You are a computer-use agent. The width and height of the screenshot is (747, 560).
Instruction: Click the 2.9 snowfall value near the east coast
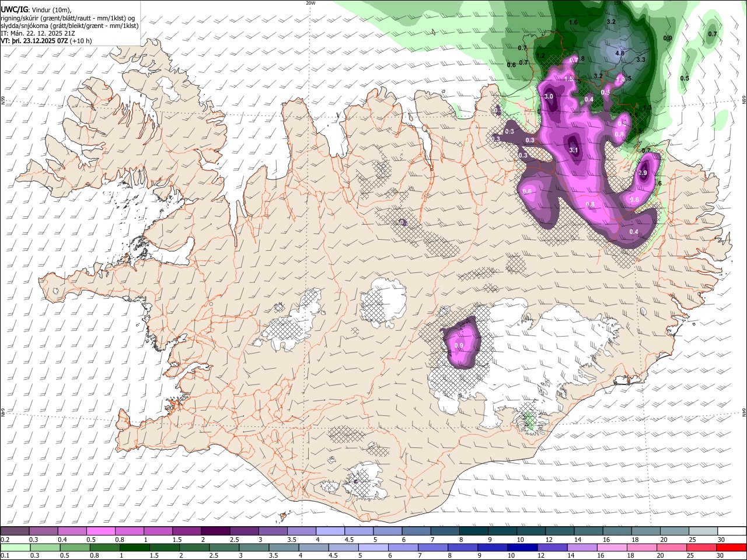(x=643, y=173)
